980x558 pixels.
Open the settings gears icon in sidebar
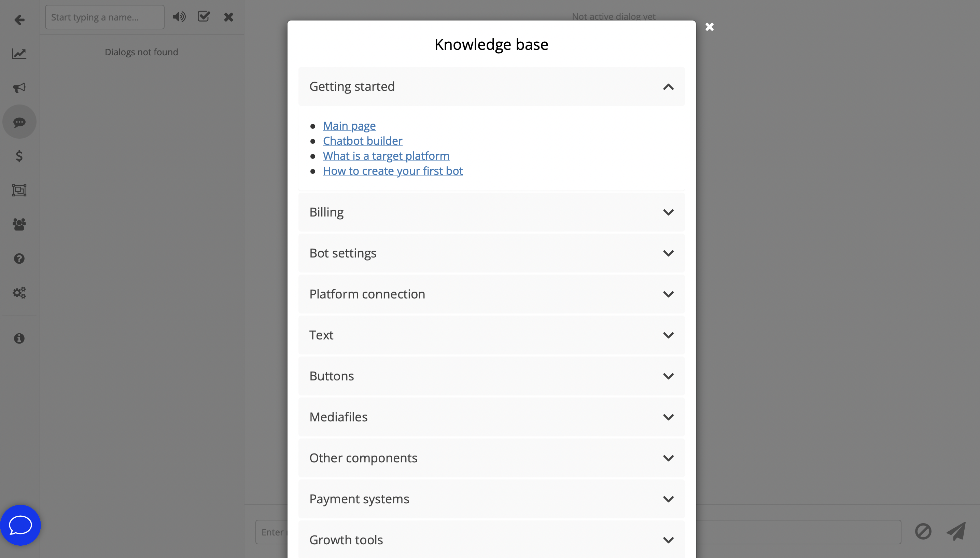19,292
